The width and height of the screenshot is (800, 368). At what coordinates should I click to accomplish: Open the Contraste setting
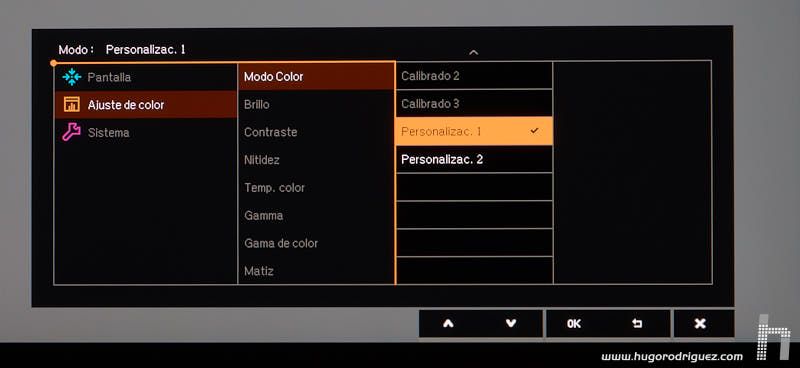coord(316,132)
